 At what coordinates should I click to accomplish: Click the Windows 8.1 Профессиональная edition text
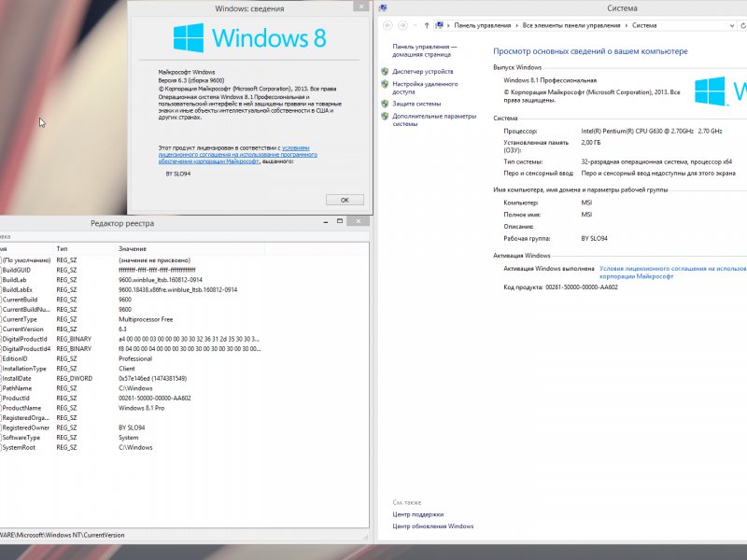(550, 80)
